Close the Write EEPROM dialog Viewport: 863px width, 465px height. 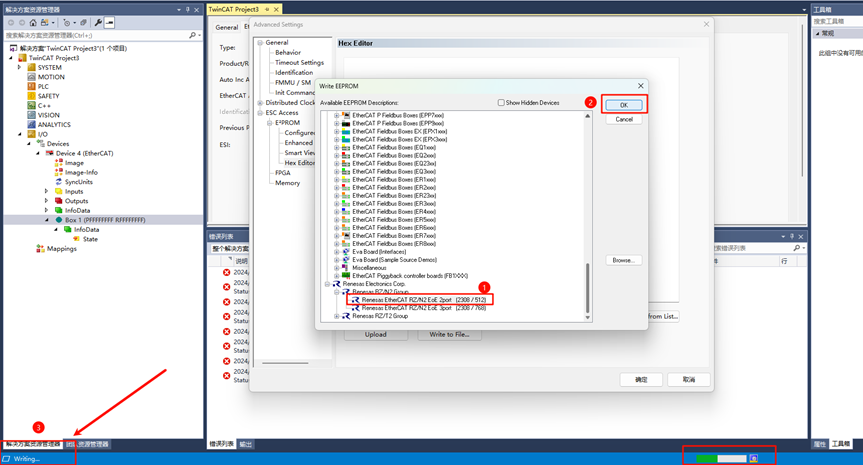pyautogui.click(x=640, y=86)
